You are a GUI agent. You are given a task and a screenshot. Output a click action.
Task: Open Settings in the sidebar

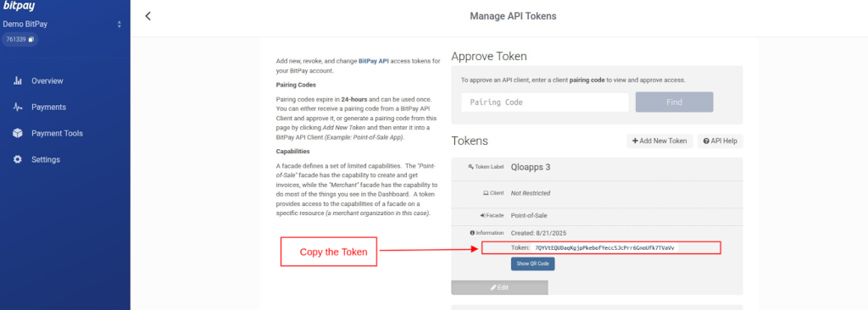(x=46, y=159)
